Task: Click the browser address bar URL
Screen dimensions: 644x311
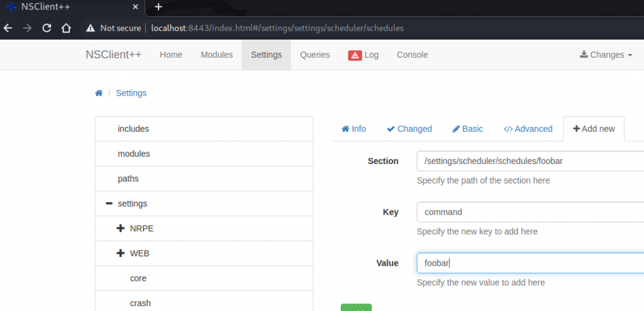Action: (277, 28)
